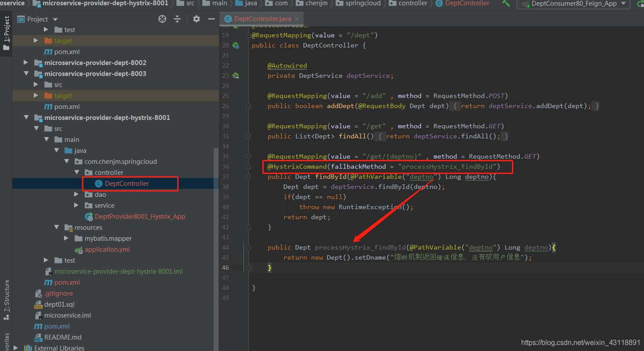
Task: Expand the mybatis.mapper folder
Action: tap(67, 239)
